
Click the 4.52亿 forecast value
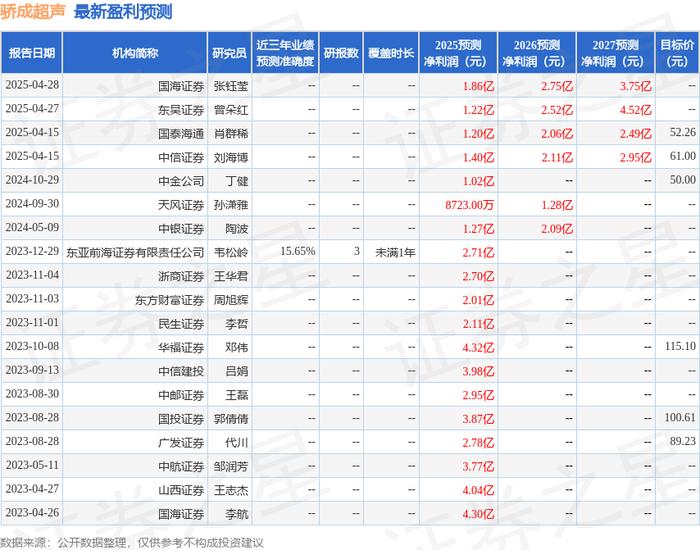coord(635,110)
